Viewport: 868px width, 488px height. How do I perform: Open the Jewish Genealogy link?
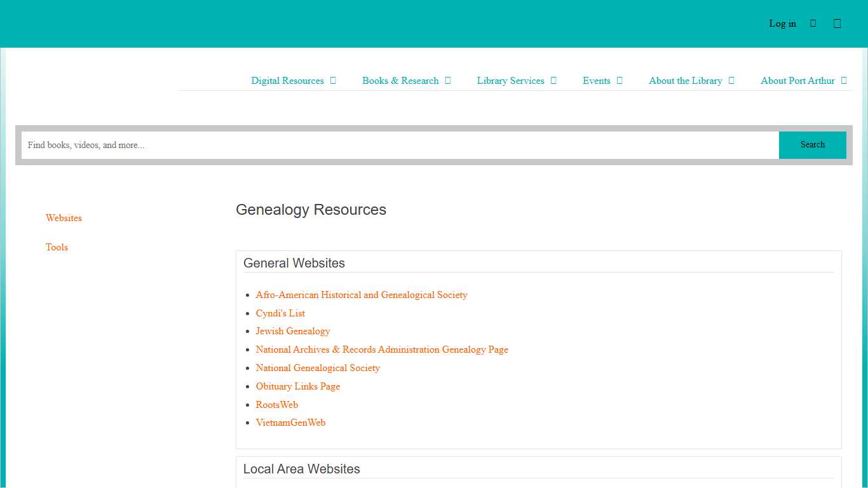(x=293, y=331)
